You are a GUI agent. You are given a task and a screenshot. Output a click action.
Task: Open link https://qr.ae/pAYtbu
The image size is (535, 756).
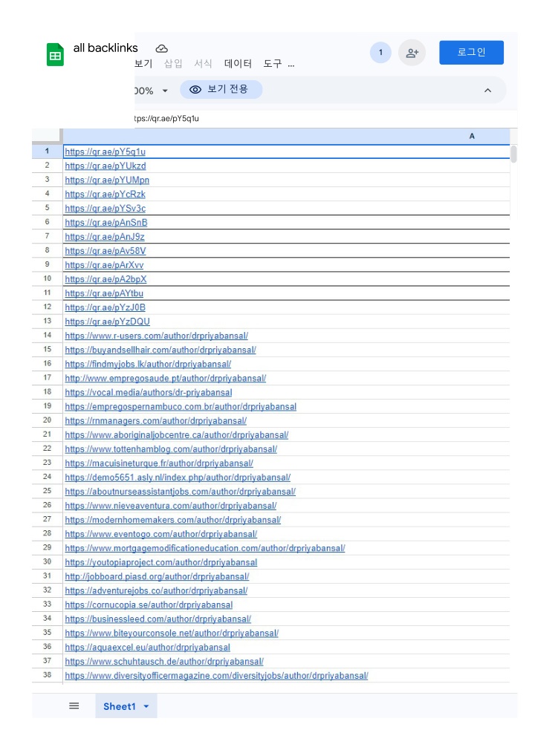(104, 293)
